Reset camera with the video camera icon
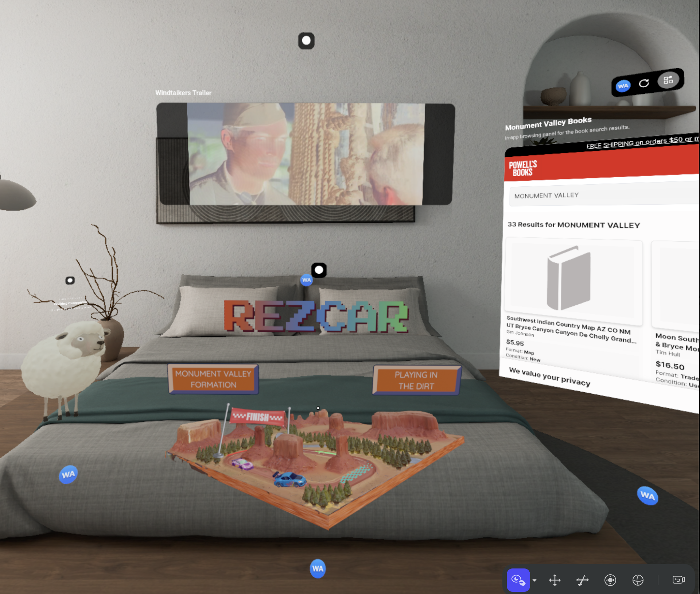 click(x=678, y=580)
